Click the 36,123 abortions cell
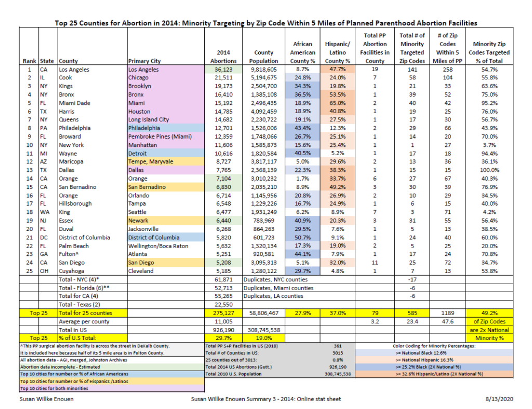This screenshot has width=532, height=409. (x=223, y=70)
